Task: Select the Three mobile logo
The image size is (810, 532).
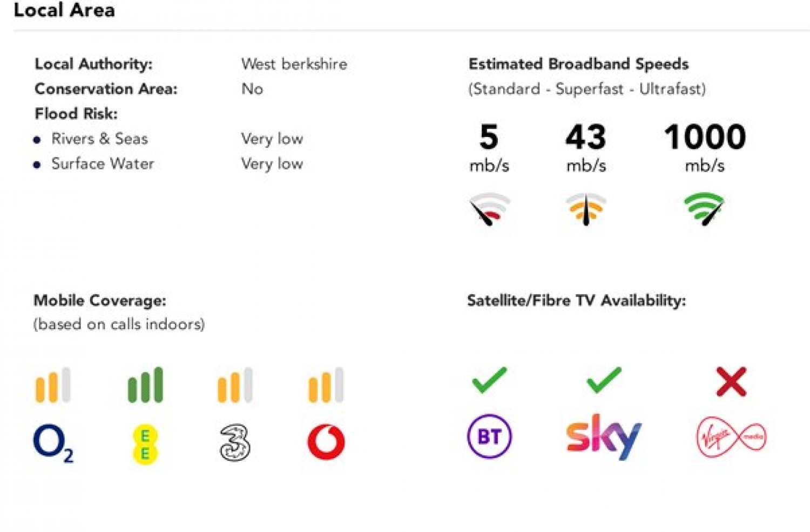Action: pyautogui.click(x=235, y=442)
